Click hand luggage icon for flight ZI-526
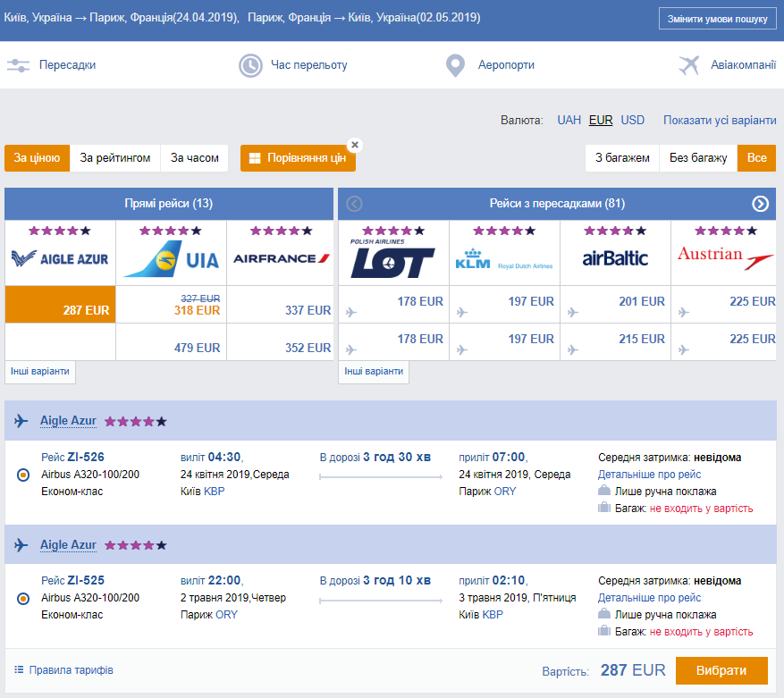This screenshot has width=784, height=698. tap(604, 491)
